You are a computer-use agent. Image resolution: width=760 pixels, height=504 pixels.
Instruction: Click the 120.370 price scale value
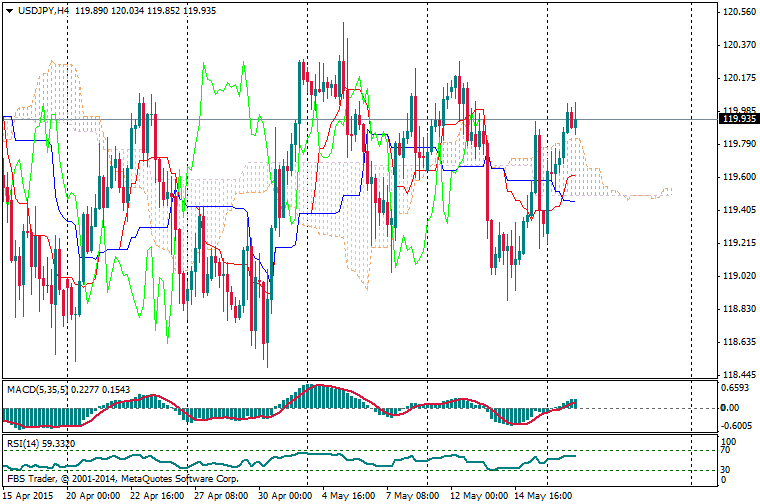tap(739, 45)
